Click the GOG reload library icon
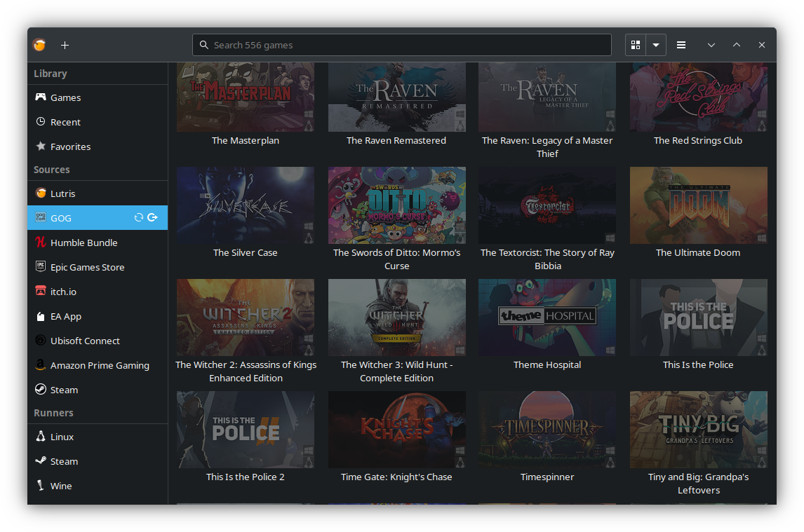This screenshot has width=804, height=532. click(x=139, y=218)
